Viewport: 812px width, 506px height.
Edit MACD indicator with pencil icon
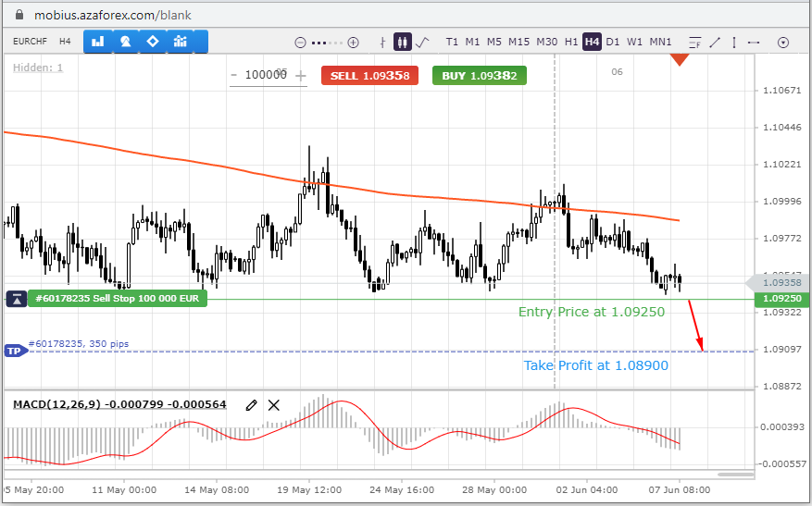point(251,405)
